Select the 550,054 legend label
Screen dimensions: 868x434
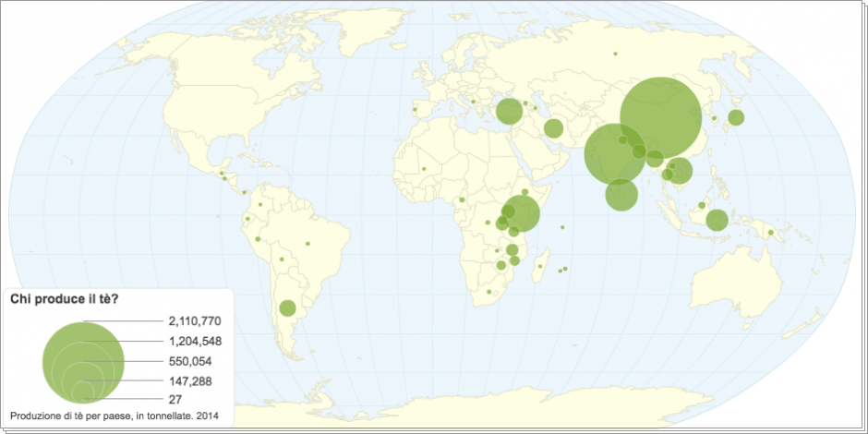(x=190, y=361)
